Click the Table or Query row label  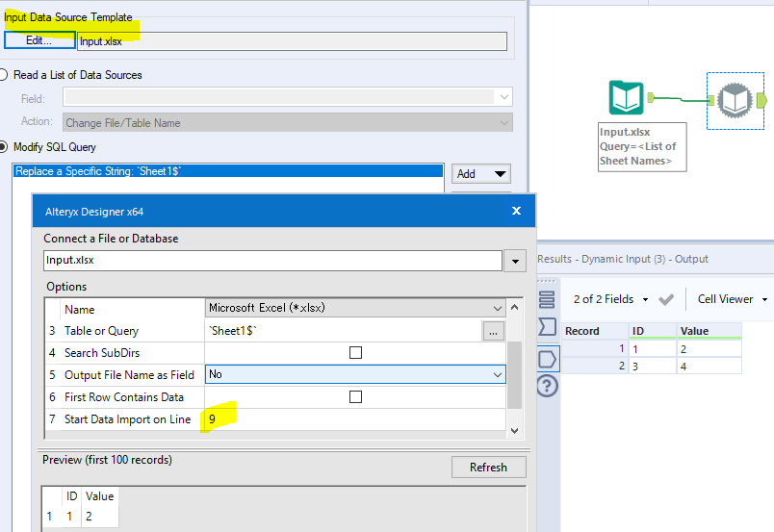tap(102, 331)
